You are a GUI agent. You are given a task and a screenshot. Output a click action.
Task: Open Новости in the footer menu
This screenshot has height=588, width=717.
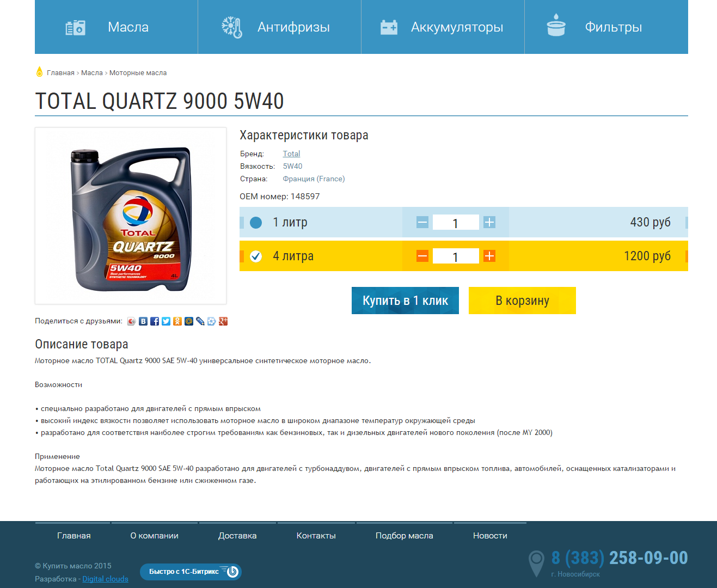pos(490,536)
